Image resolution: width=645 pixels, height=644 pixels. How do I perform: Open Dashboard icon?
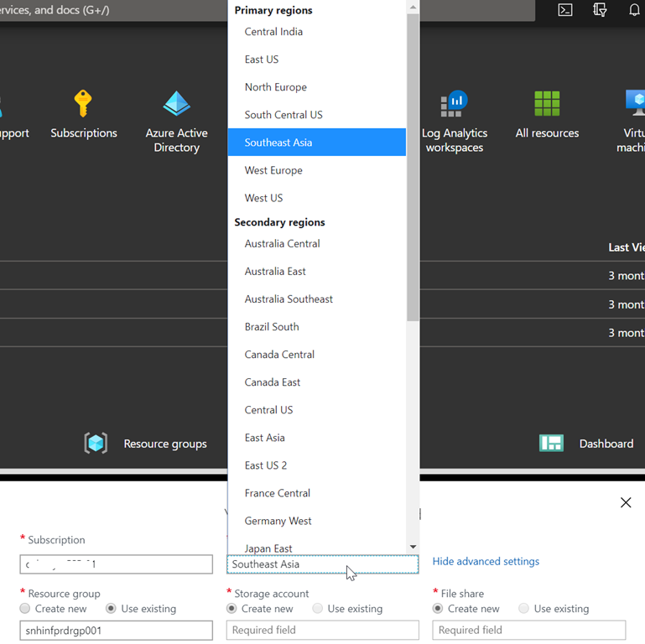551,443
